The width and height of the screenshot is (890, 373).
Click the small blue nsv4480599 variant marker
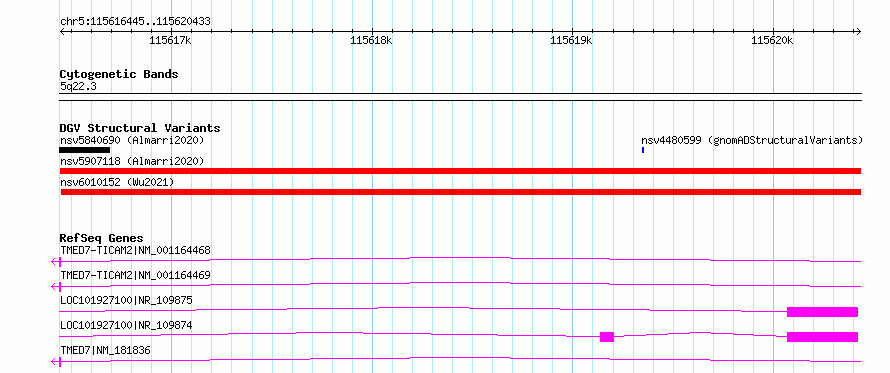pyautogui.click(x=643, y=150)
